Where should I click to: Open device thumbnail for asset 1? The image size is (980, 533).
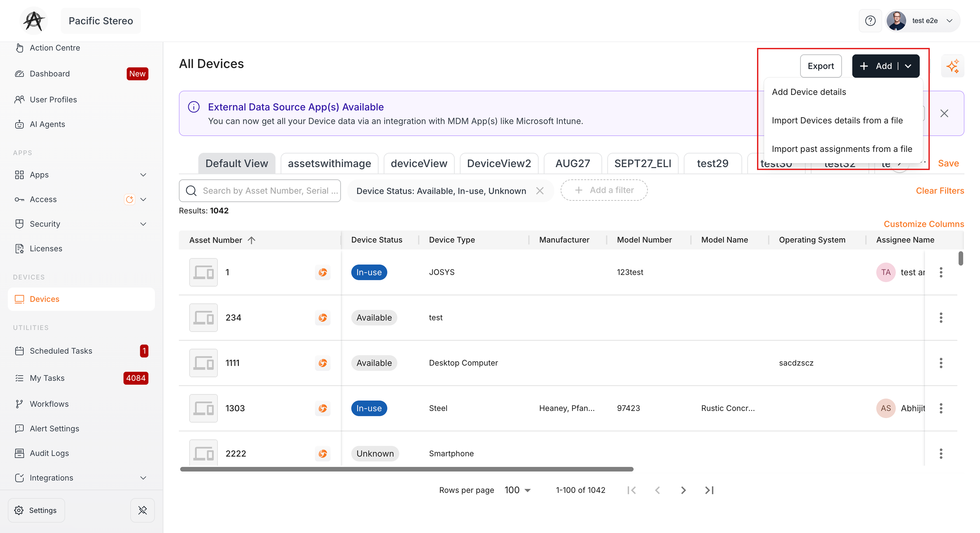204,272
